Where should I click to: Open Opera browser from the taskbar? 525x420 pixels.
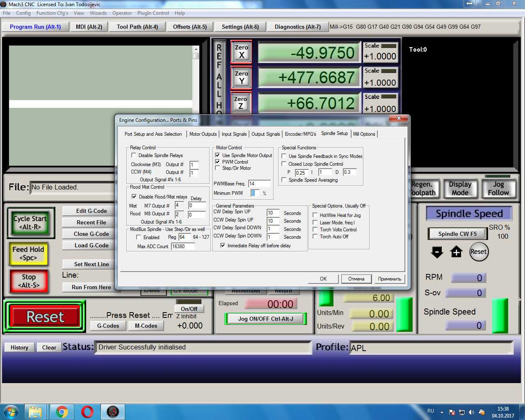(x=87, y=412)
